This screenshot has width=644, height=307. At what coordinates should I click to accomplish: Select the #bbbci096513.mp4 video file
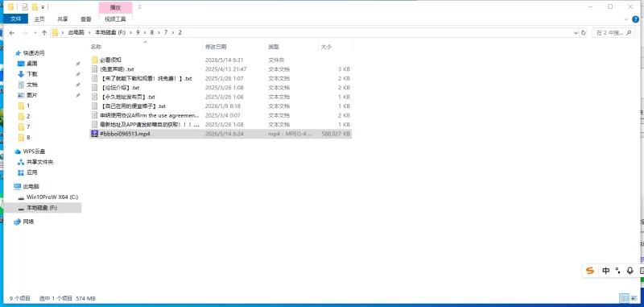click(x=221, y=134)
